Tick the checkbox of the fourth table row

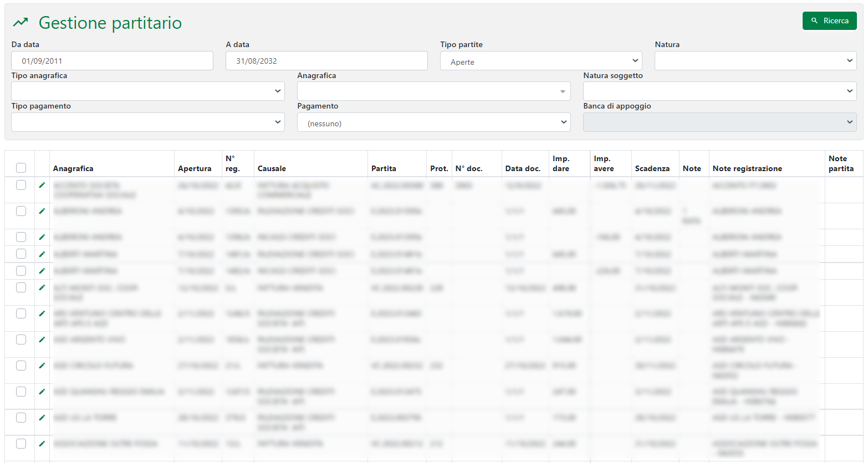coord(21,254)
